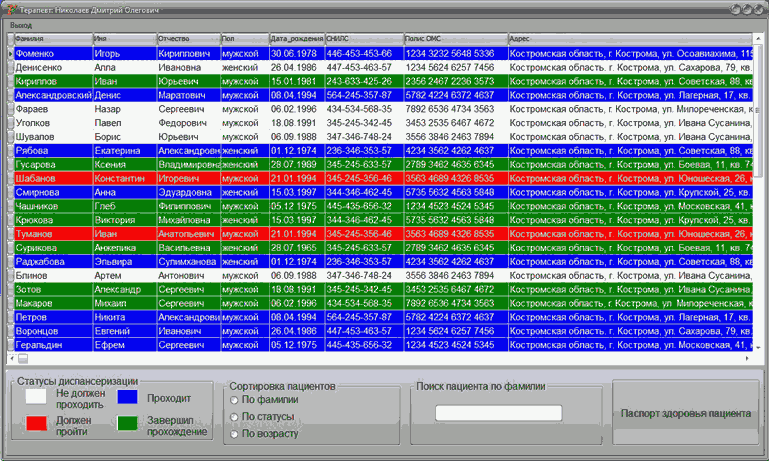Minimize the therapist window

(x=735, y=8)
